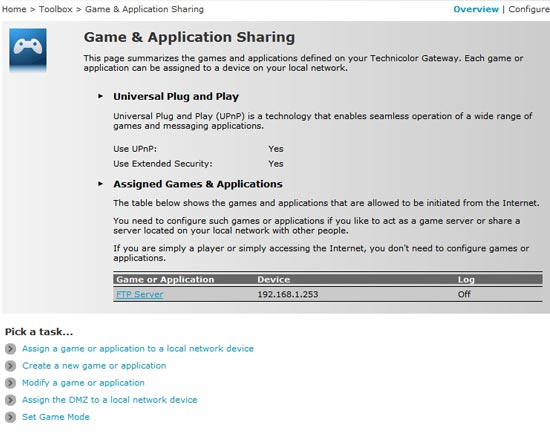This screenshot has width=550, height=448.
Task: Assign a game or application to a local network device
Action: (138, 349)
